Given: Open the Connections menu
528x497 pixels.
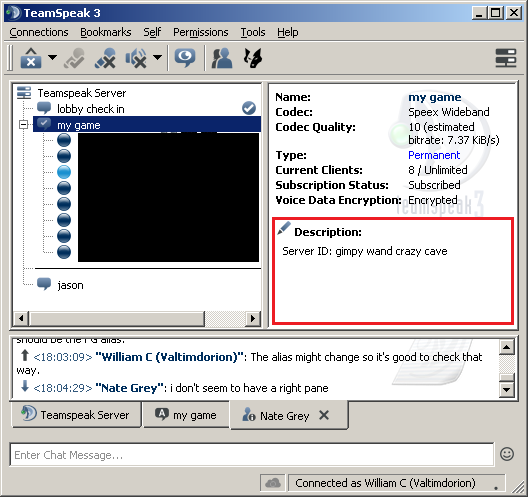Looking at the screenshot, I should click(39, 32).
